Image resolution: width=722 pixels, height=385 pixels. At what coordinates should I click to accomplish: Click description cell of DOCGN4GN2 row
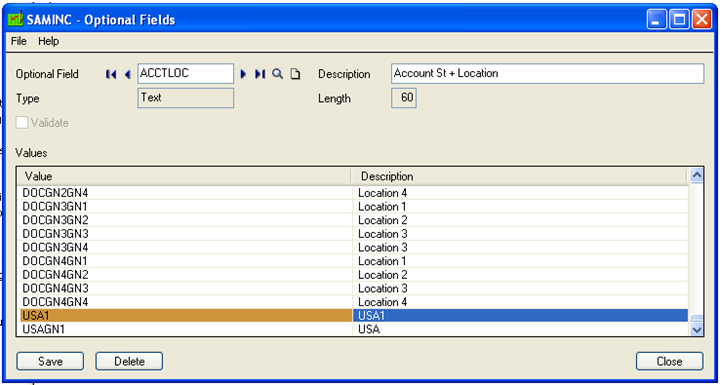pos(520,275)
